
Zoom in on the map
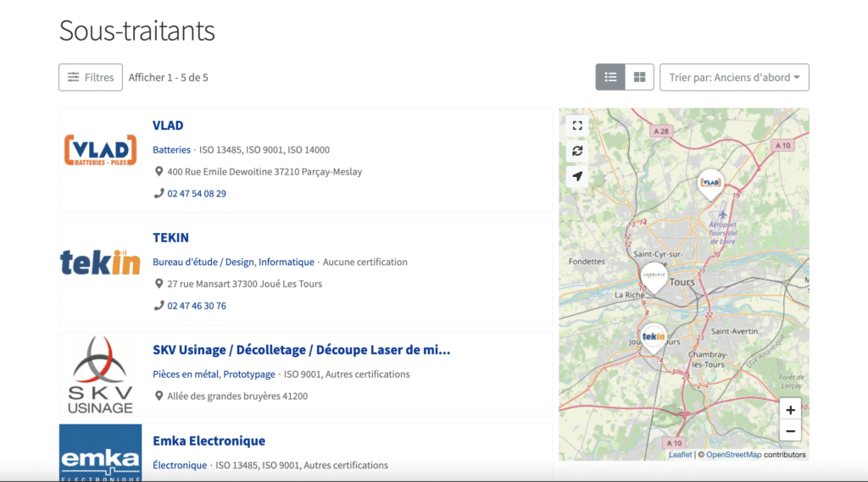pyautogui.click(x=791, y=410)
